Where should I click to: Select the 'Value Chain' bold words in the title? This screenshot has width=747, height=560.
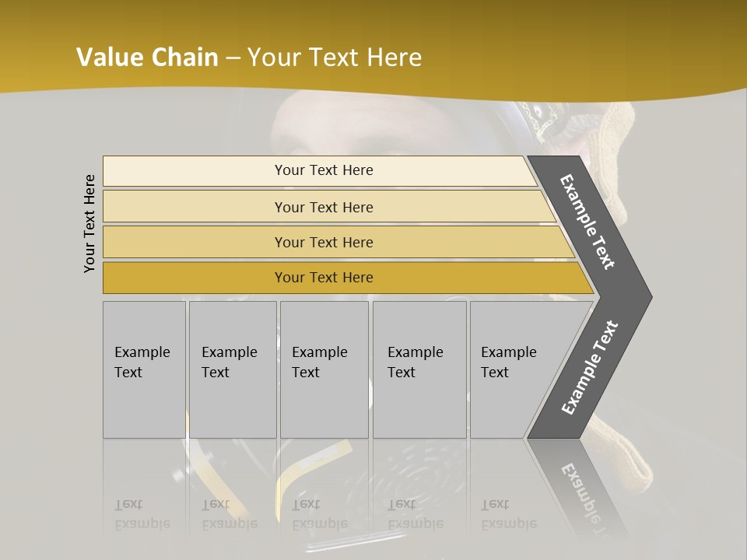coord(147,57)
